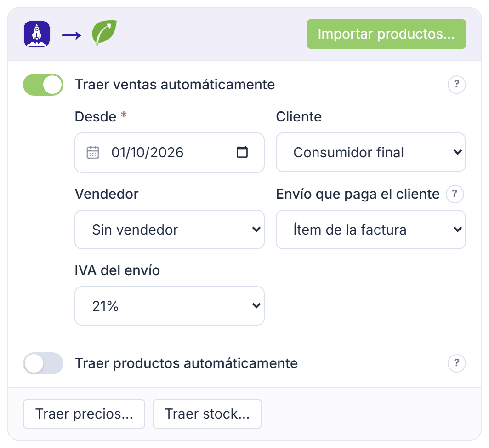The image size is (489, 448).
Task: Expand Envío que paga el cliente dropdown
Action: (370, 230)
